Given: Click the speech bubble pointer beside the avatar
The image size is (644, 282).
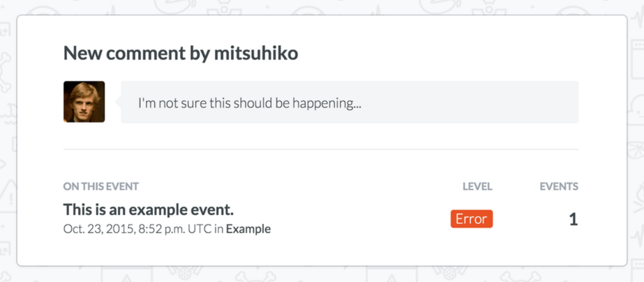Looking at the screenshot, I should coord(119,102).
